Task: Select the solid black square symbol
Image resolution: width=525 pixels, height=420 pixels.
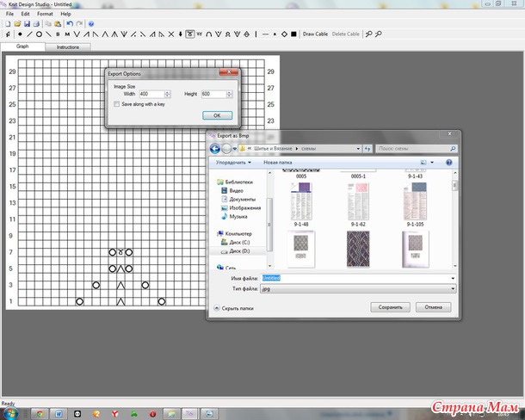Action: [x=293, y=34]
